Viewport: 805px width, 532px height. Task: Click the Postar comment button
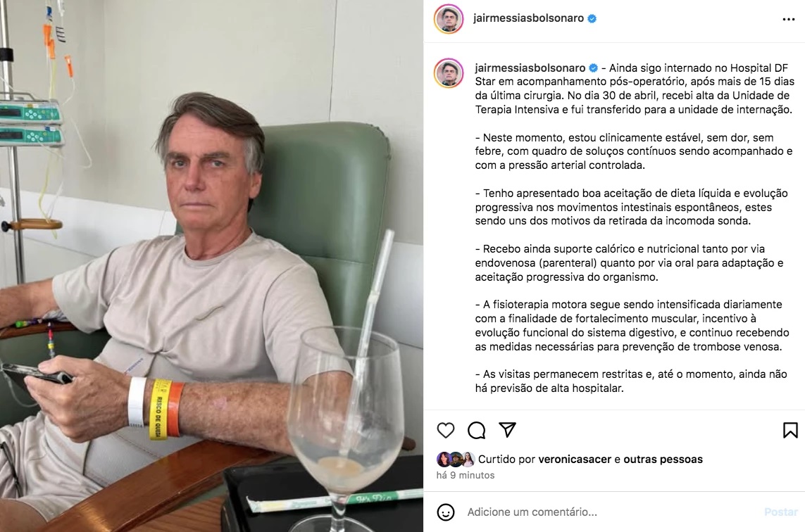tap(781, 512)
